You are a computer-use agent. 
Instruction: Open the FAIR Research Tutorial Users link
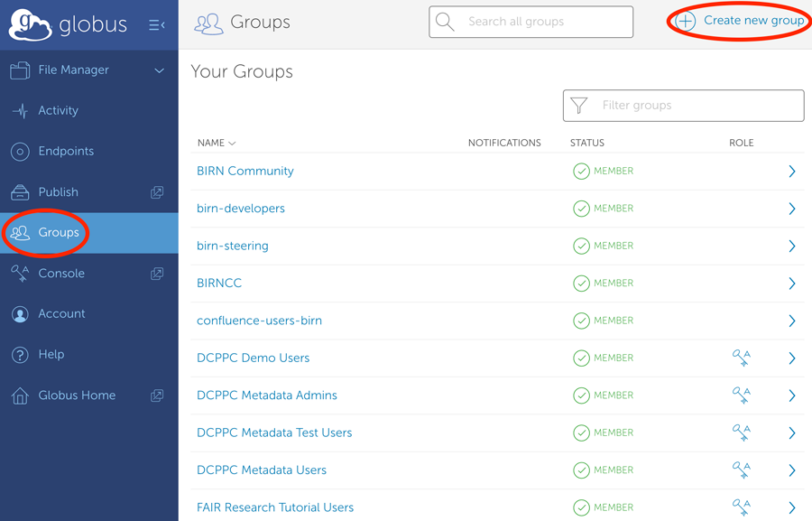(275, 507)
